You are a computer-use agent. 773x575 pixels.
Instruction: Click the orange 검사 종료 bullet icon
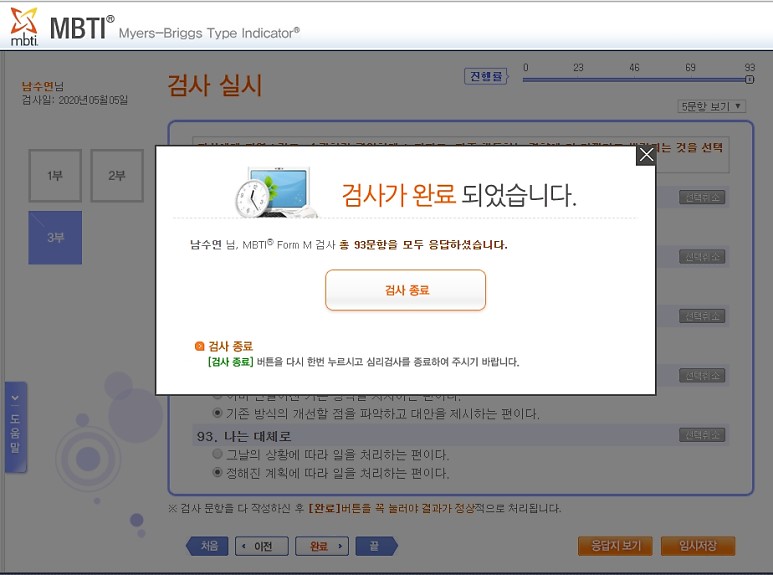point(199,346)
